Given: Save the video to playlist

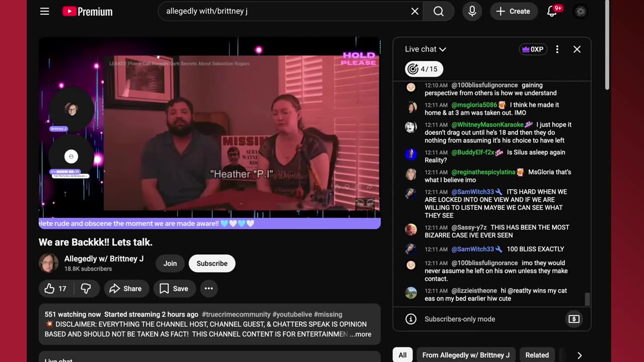Looking at the screenshot, I should pos(174,289).
